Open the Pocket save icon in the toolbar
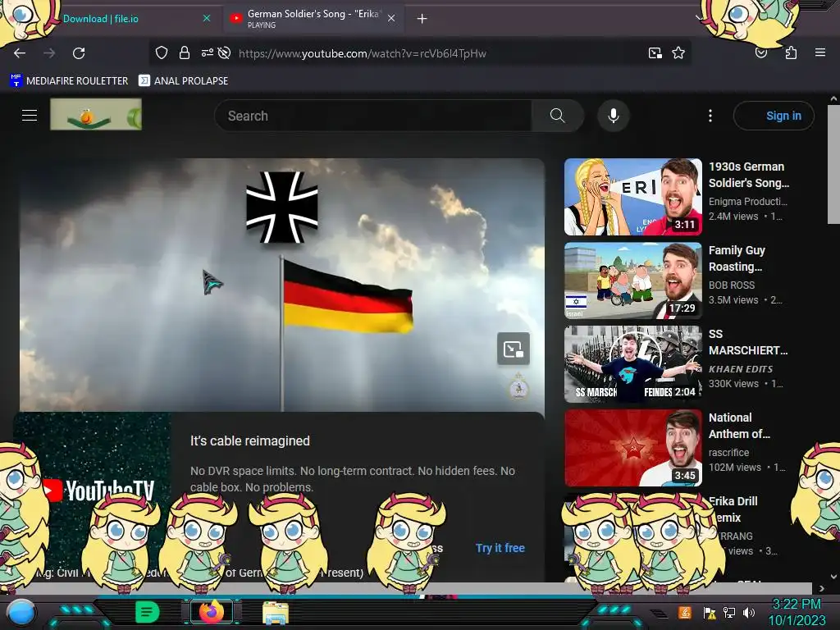 click(760, 52)
